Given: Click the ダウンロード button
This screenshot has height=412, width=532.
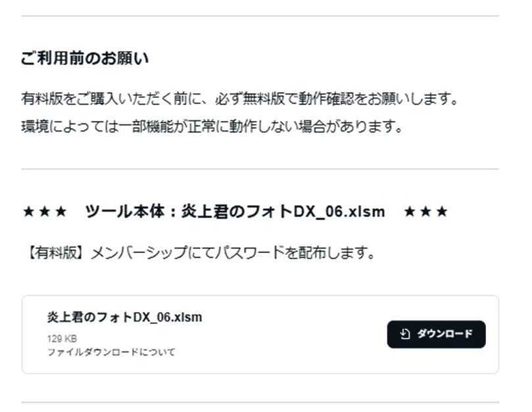Looking at the screenshot, I should (436, 334).
